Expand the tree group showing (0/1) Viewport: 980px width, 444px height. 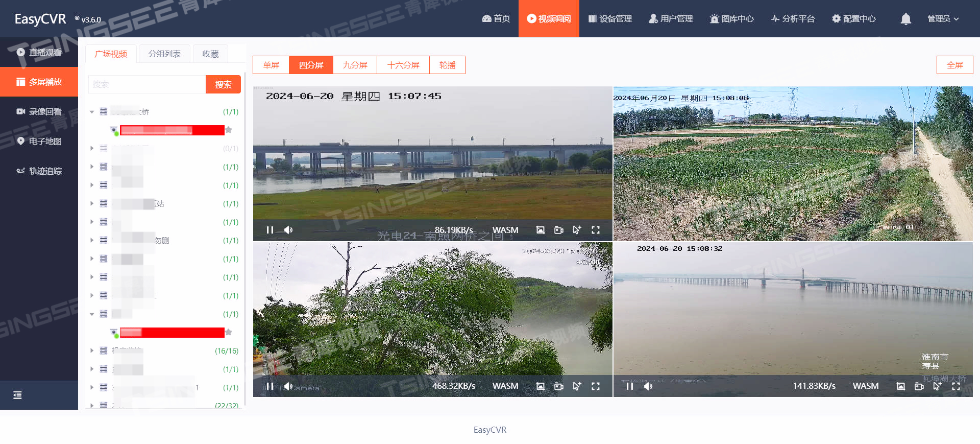point(92,149)
